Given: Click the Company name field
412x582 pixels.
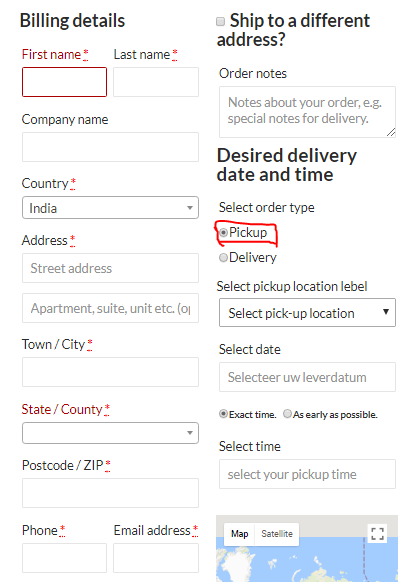Looking at the screenshot, I should click(110, 147).
